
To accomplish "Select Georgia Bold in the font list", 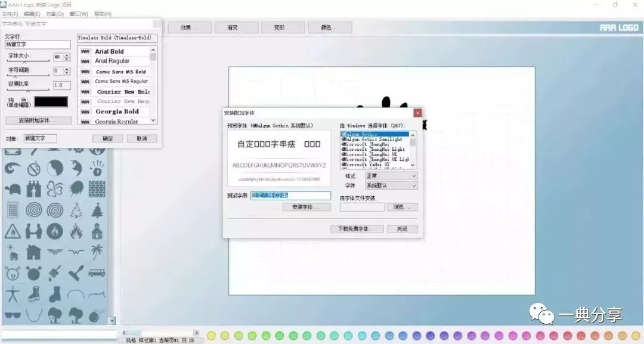I will click(x=114, y=111).
